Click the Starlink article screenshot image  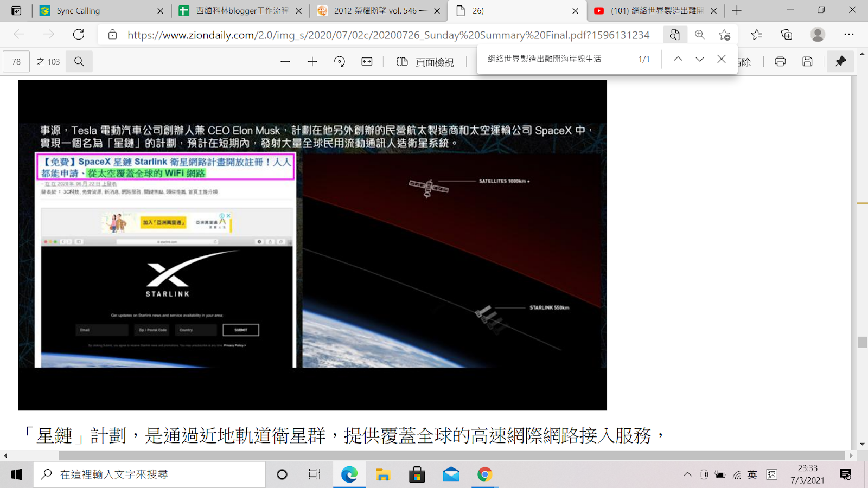tap(166, 260)
